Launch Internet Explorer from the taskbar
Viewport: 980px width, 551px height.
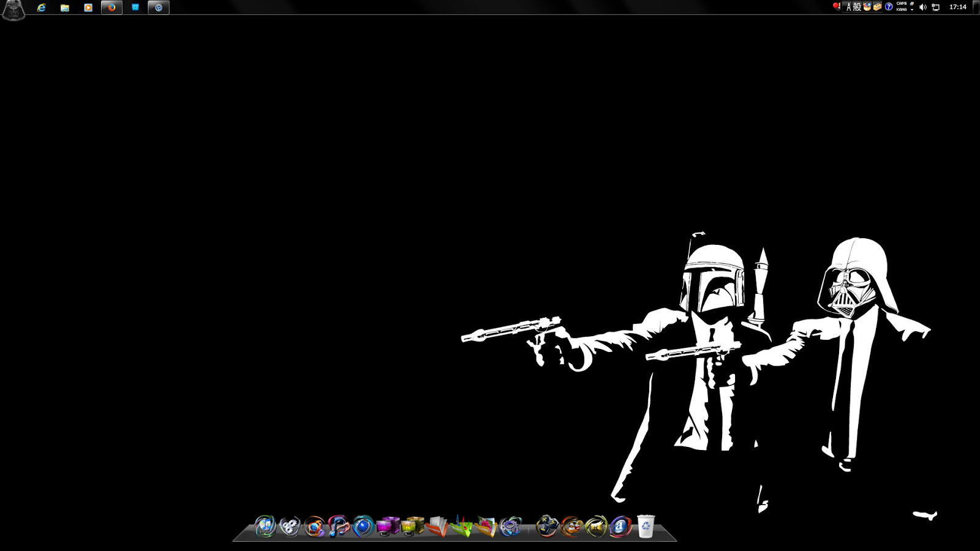click(x=42, y=7)
